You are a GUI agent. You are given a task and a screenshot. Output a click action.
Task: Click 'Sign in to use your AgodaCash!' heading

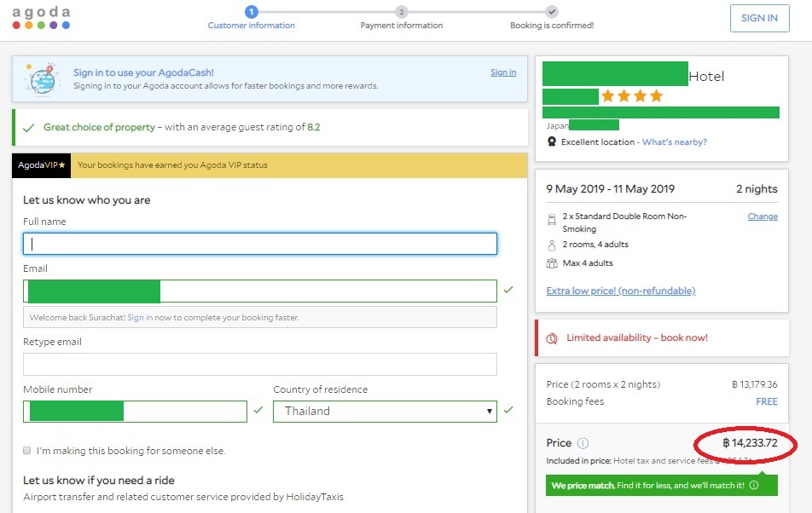[x=143, y=72]
